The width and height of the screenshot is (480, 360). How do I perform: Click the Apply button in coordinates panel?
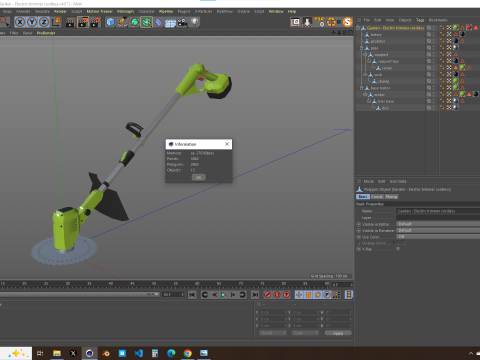338,333
